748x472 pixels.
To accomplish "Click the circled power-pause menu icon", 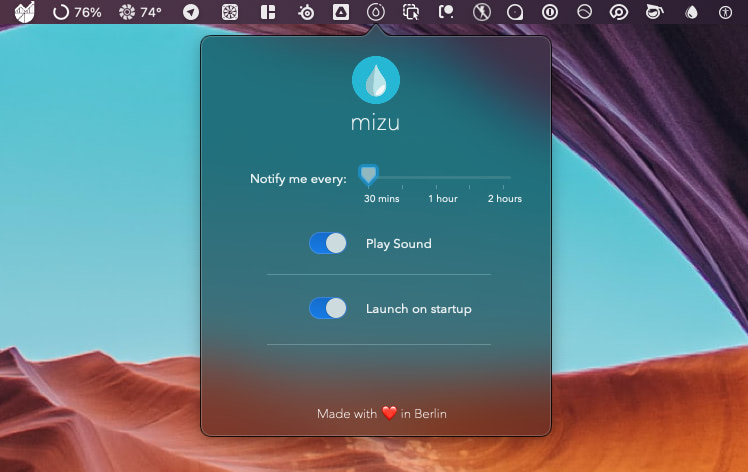I will pos(550,12).
